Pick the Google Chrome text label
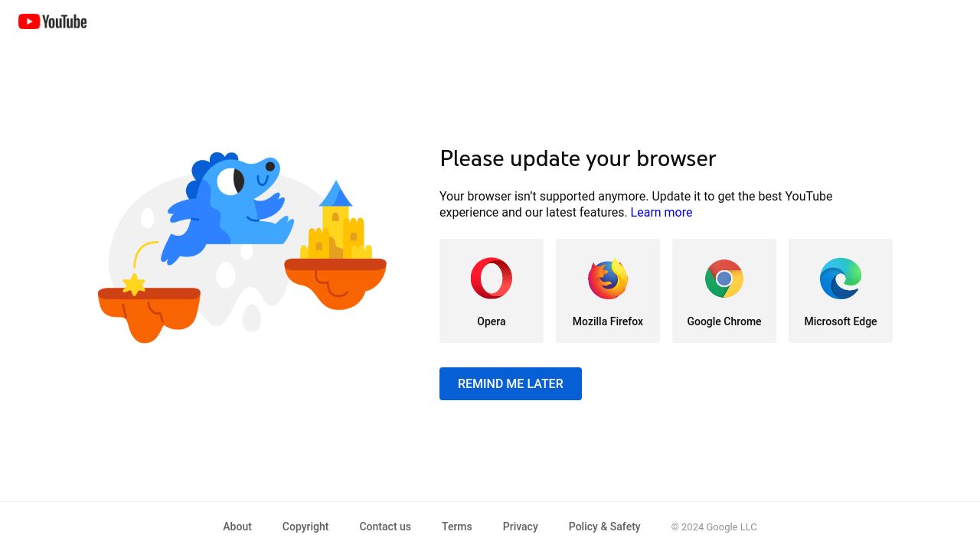The image size is (980, 551). coord(724,321)
